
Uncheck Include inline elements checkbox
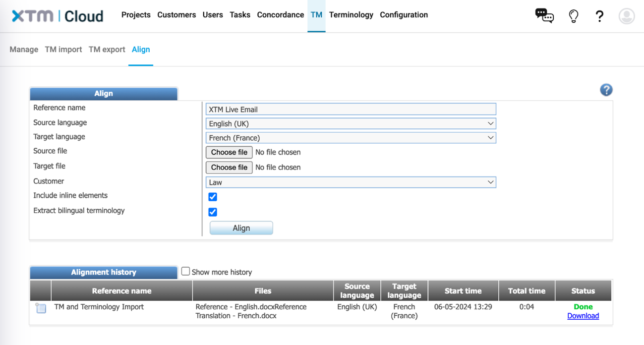213,197
